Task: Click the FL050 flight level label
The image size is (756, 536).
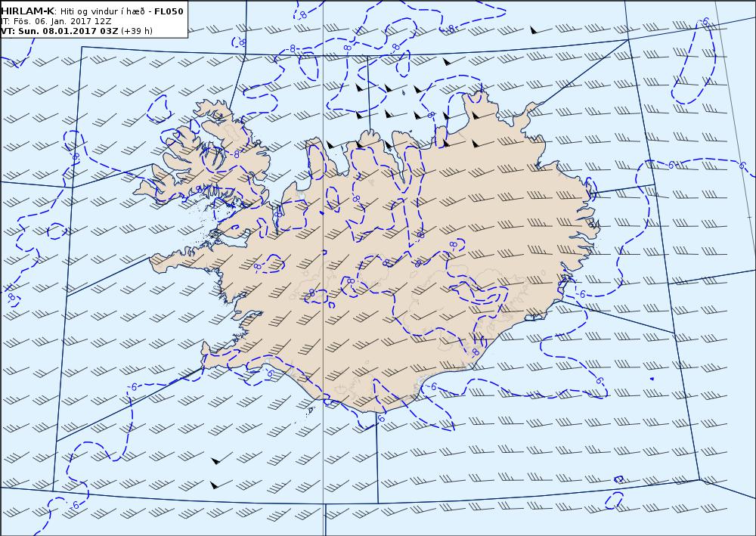Action: tap(169, 11)
